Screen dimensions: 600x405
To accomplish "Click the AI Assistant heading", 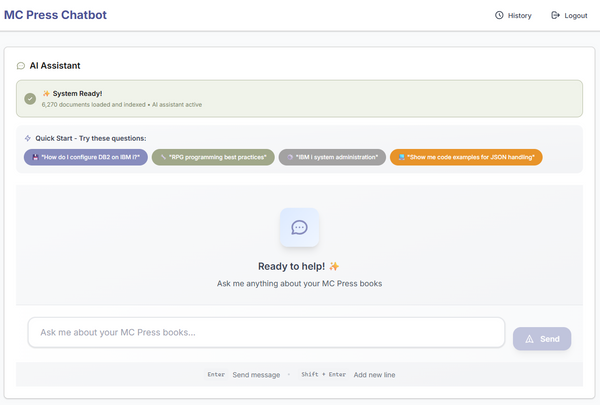I will [x=55, y=66].
